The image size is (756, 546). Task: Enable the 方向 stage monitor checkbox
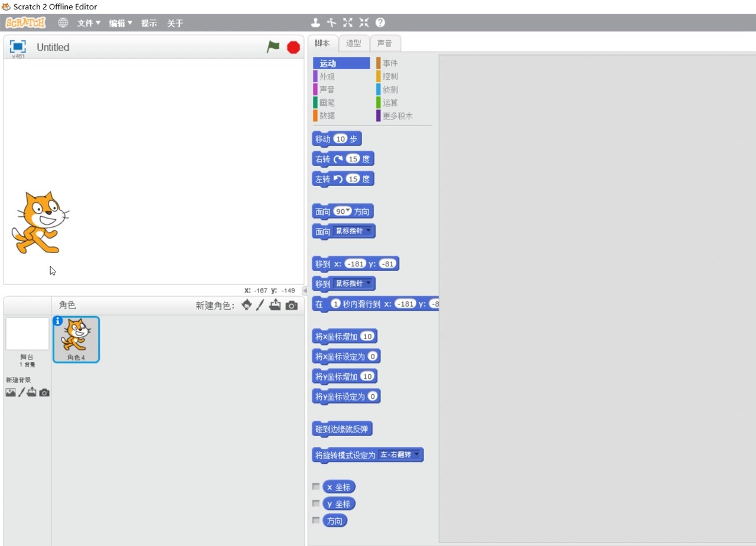pos(316,521)
